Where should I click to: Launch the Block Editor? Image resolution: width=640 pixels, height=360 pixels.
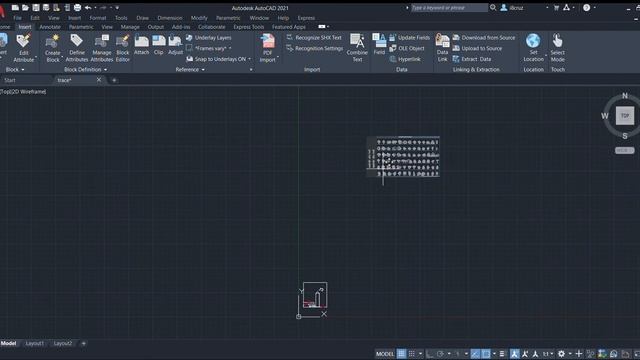(122, 48)
